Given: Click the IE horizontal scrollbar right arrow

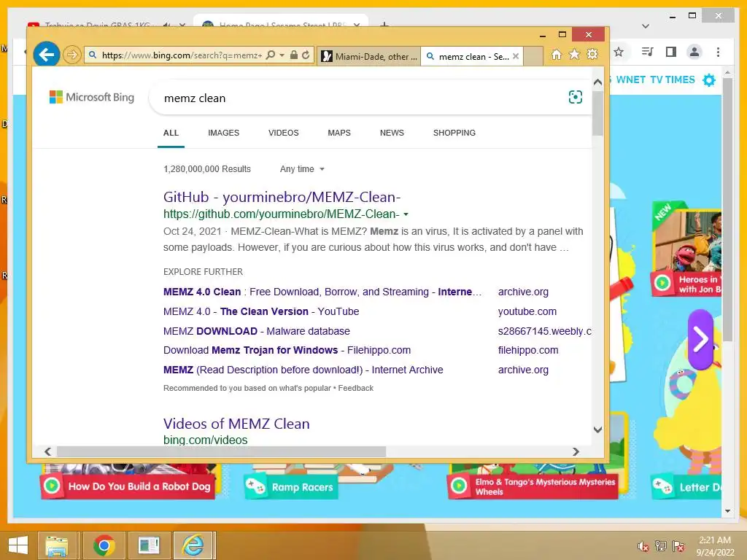Looking at the screenshot, I should coord(576,451).
